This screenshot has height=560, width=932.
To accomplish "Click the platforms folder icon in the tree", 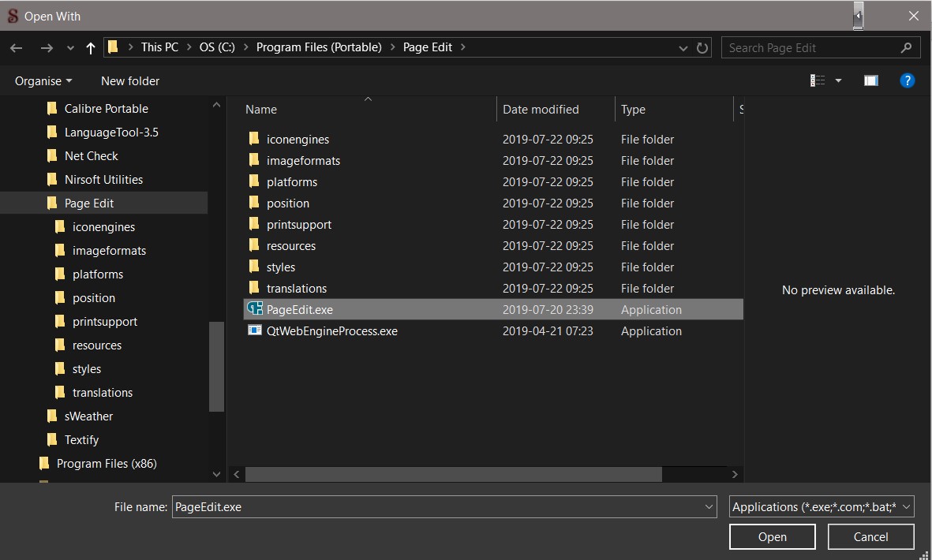I will coord(59,274).
